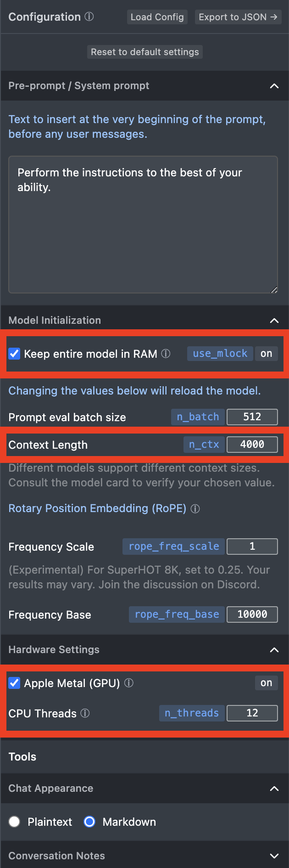The height and width of the screenshot is (868, 289).
Task: Click info icon beside Apple Metal (GPU)
Action: point(129,683)
